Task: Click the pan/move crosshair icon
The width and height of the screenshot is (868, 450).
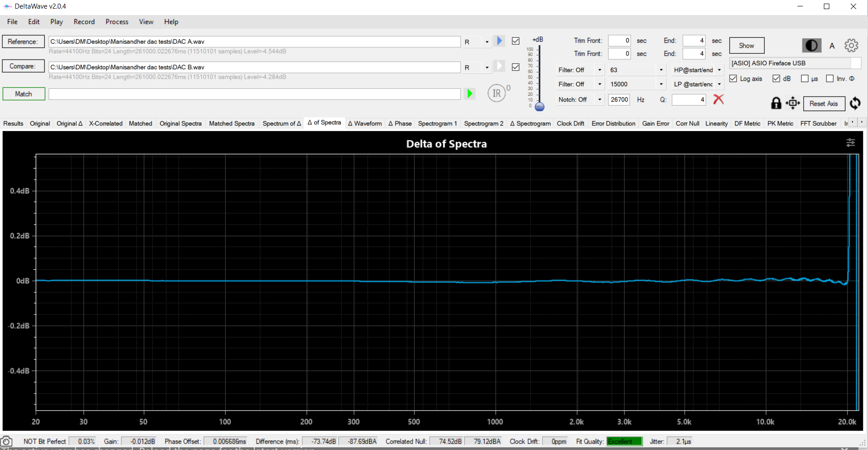Action: (x=792, y=103)
